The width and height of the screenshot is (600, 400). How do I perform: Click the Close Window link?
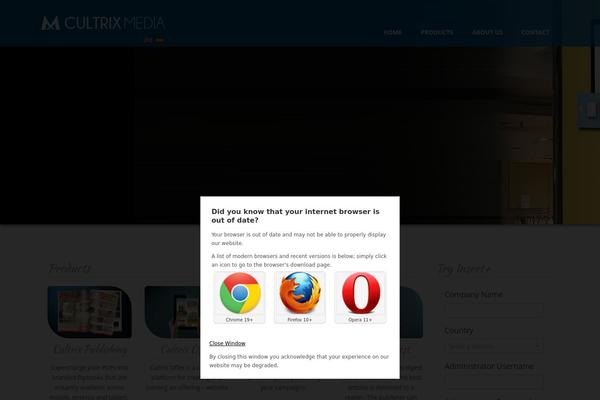coord(227,343)
